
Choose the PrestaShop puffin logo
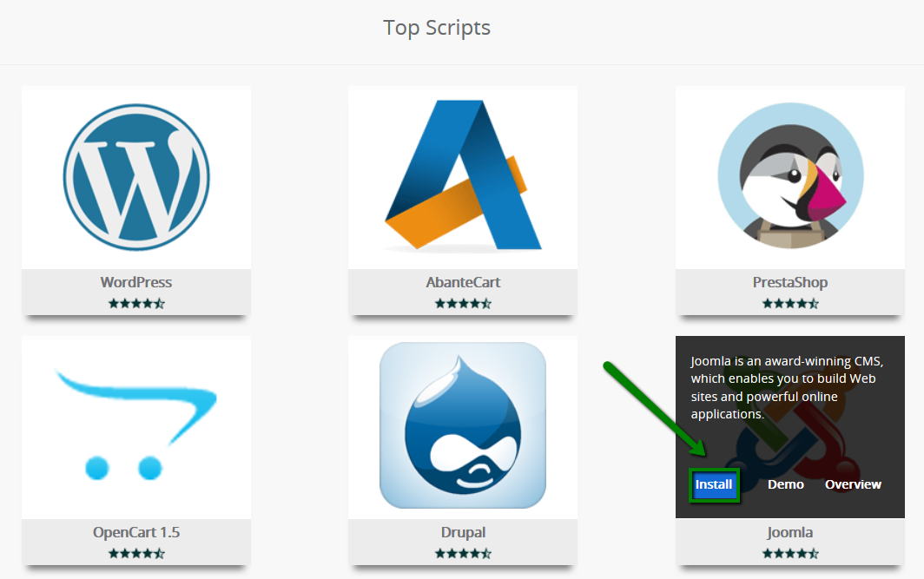[790, 175]
